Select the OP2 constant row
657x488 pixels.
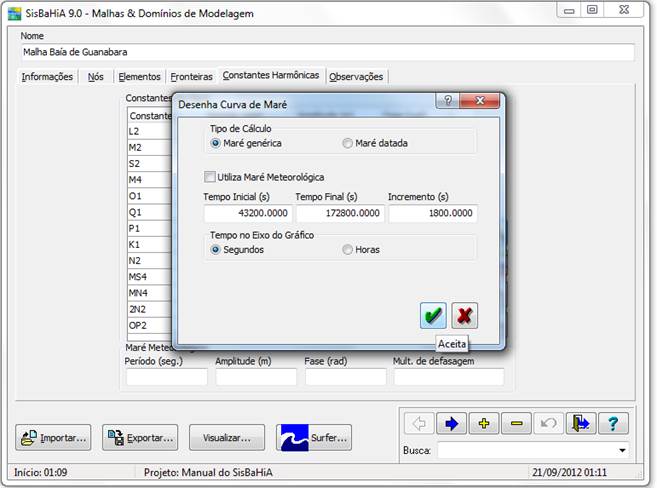[x=150, y=325]
